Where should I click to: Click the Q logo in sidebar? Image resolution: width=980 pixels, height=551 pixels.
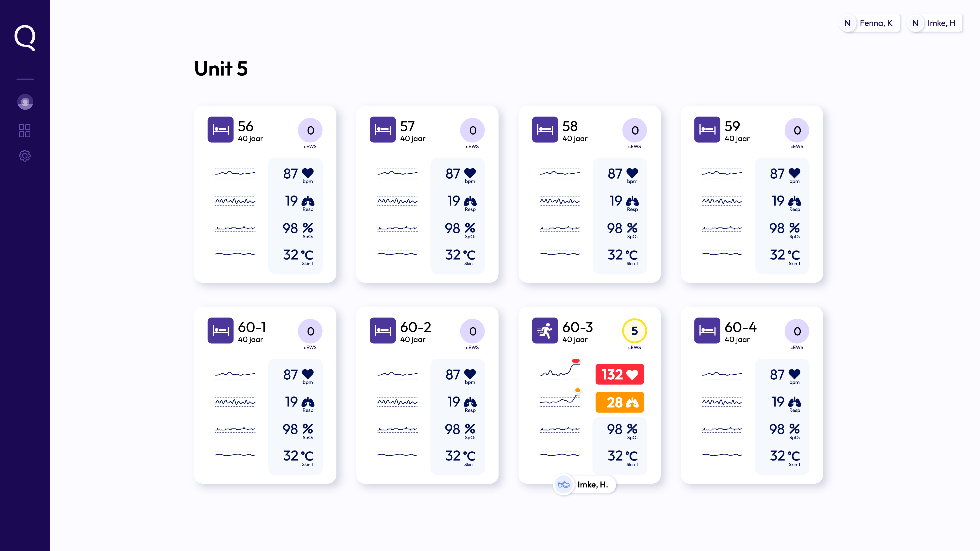[x=25, y=38]
